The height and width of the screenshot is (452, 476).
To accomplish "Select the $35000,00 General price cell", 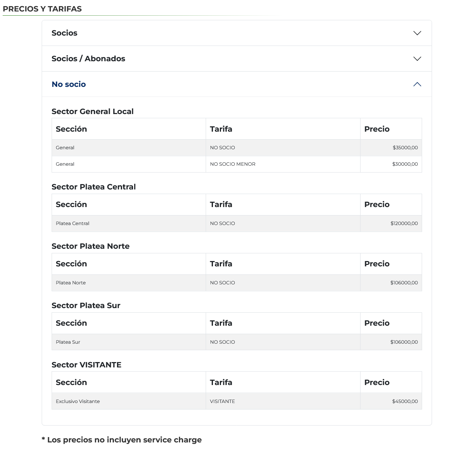I will pos(405,148).
